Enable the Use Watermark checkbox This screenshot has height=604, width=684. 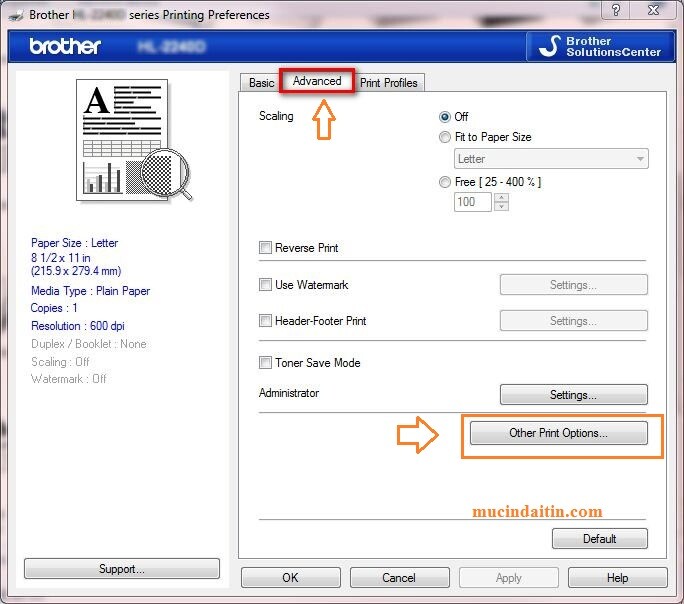[x=265, y=285]
